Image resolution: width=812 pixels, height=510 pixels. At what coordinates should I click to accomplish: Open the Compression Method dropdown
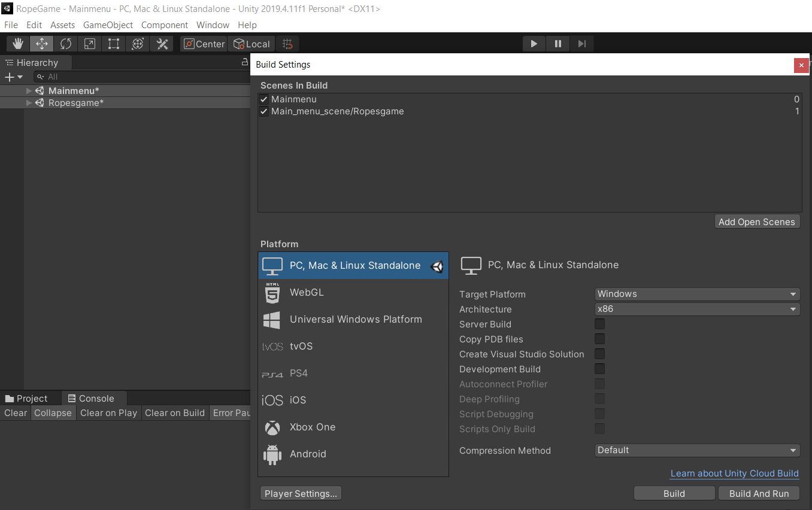point(698,450)
